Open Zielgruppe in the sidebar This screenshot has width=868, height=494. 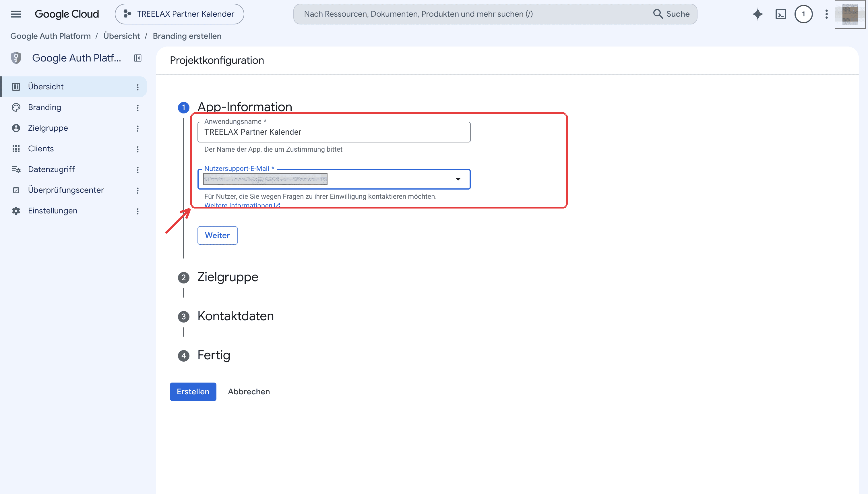[x=74, y=128]
